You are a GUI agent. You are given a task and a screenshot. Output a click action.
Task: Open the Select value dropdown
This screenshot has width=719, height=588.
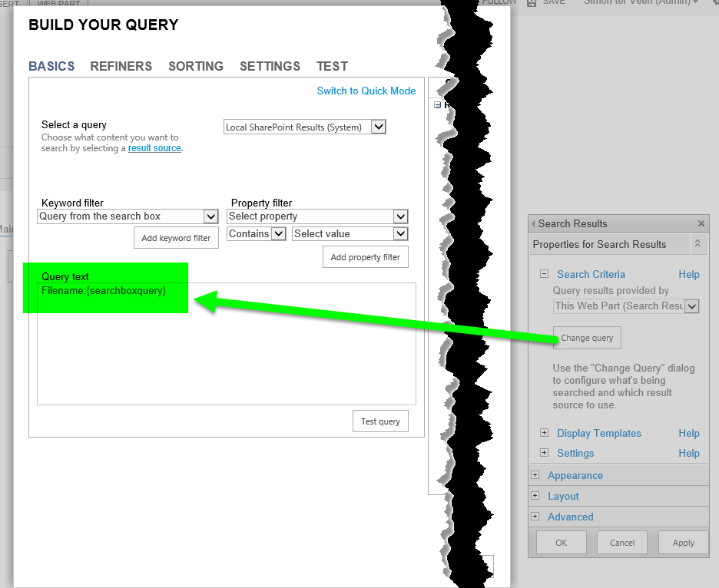tap(350, 233)
